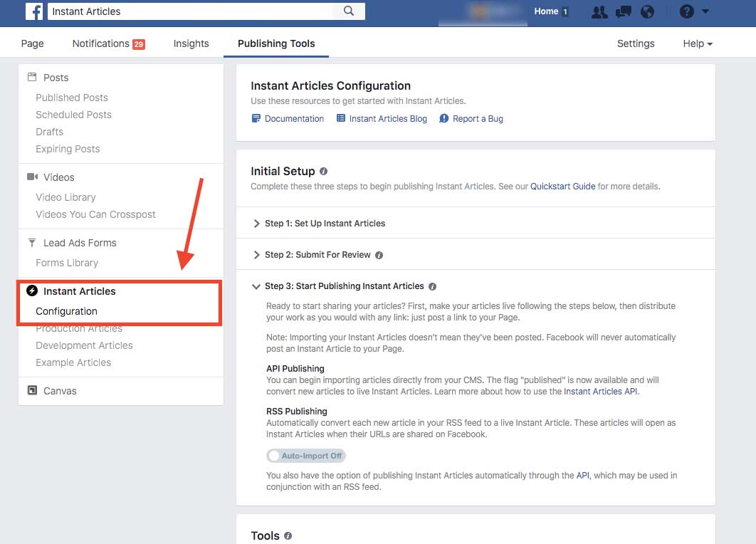Open Drafts in sidebar
The image size is (756, 544).
[49, 132]
